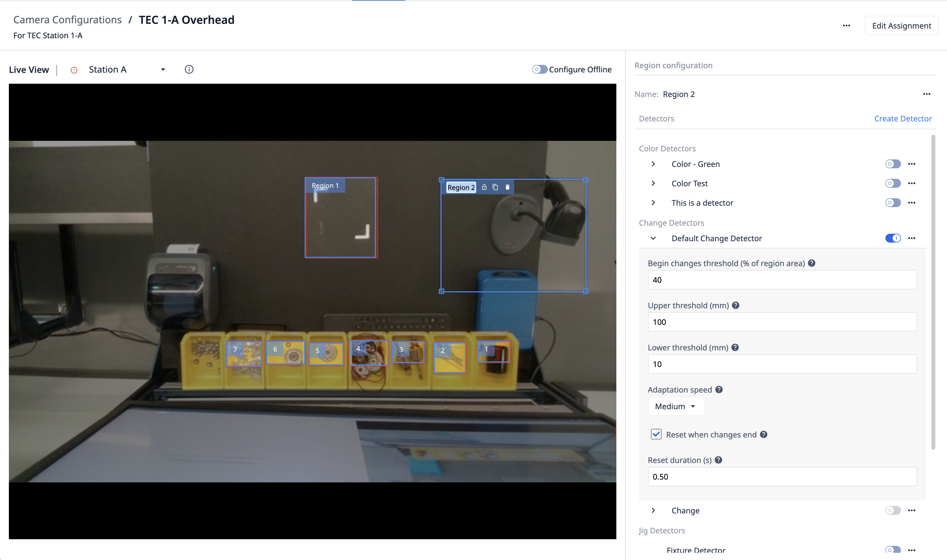Toggle Configure Offline switch
The width and height of the screenshot is (947, 560).
pos(540,69)
